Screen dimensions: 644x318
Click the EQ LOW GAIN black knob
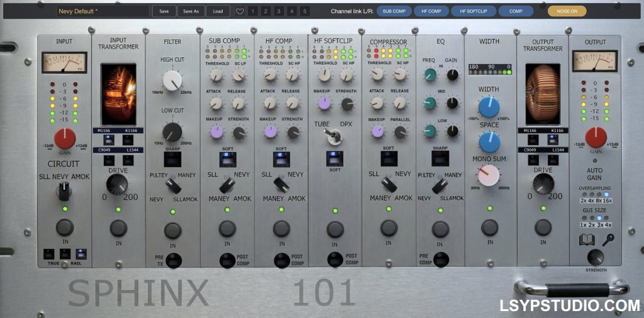(452, 131)
